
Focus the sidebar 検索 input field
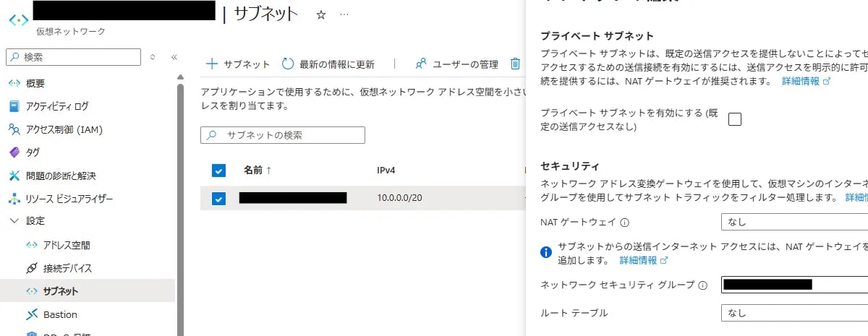pos(73,57)
